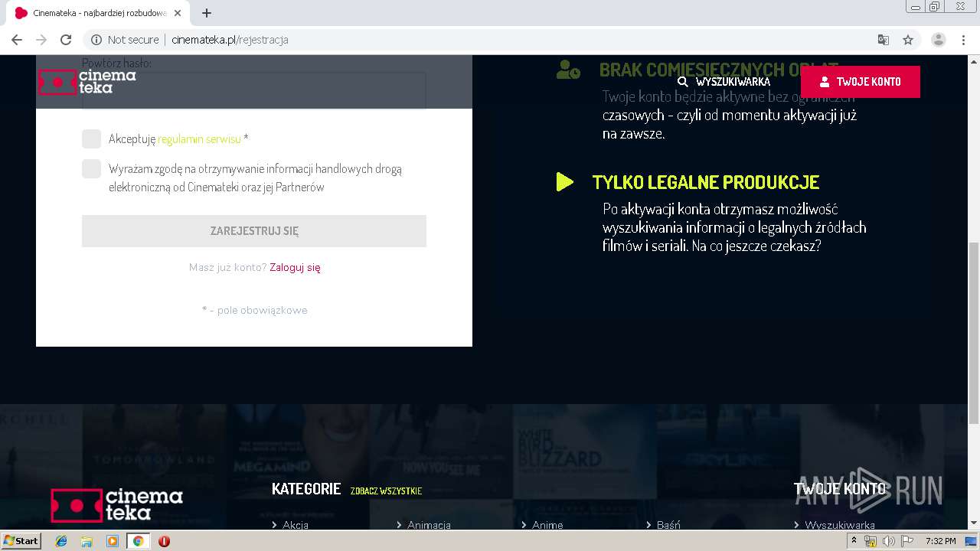Viewport: 980px width, 551px height.
Task: Open the Chrome profile avatar
Action: click(x=939, y=40)
